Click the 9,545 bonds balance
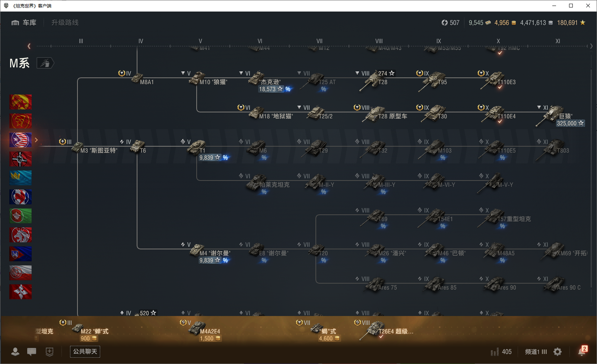This screenshot has width=597, height=364. pos(480,23)
